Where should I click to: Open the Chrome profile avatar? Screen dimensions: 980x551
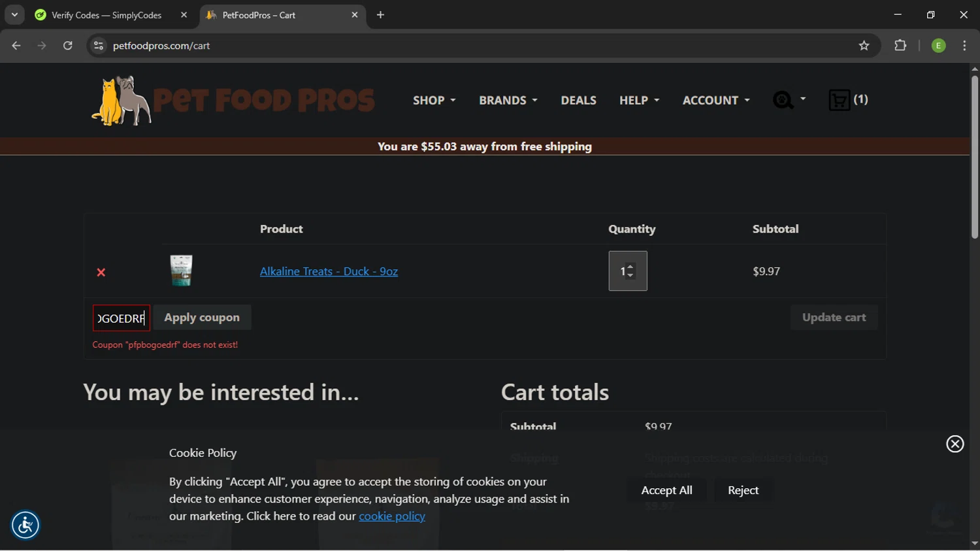pyautogui.click(x=938, y=46)
